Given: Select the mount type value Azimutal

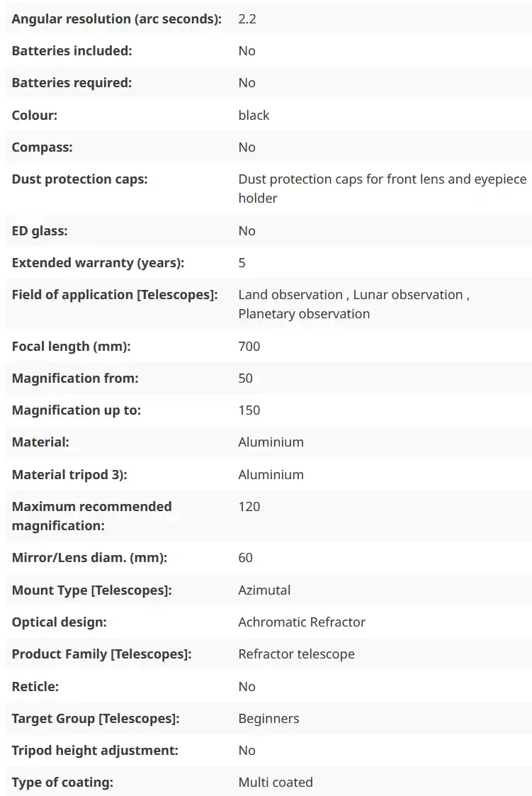Looking at the screenshot, I should 264,590.
